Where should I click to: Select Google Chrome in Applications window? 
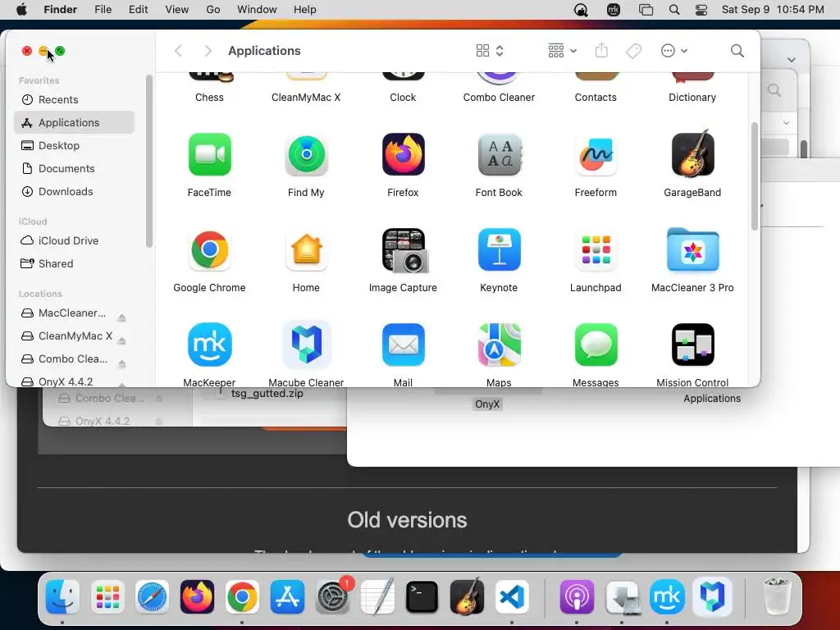[x=209, y=249]
